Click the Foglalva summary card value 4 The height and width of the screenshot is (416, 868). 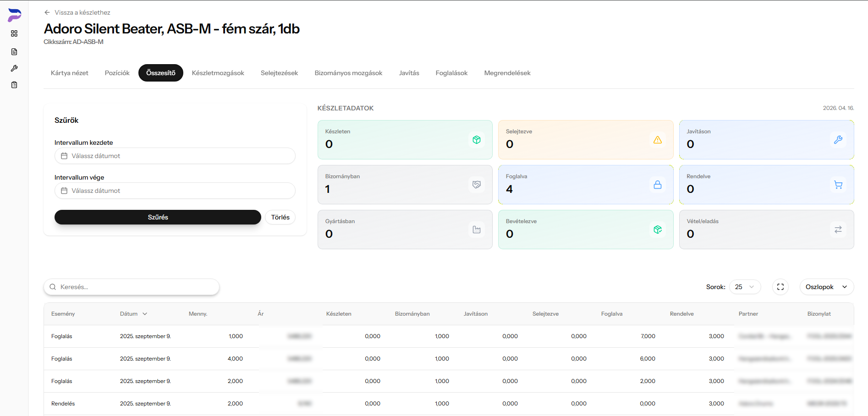pos(509,189)
